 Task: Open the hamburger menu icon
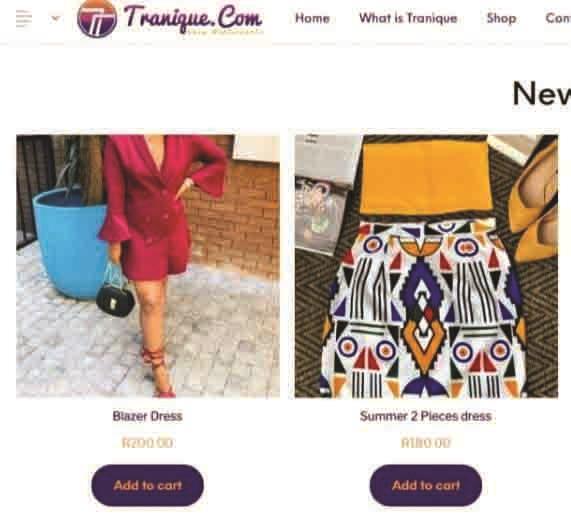[24, 18]
